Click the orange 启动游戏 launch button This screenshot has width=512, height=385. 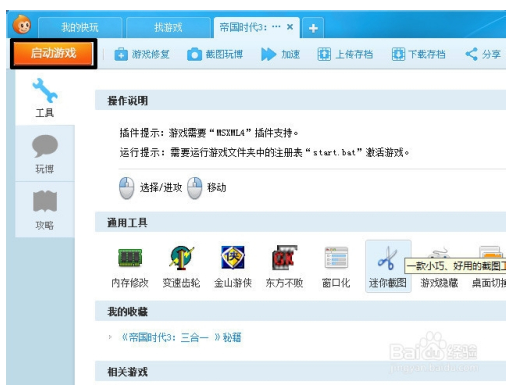click(x=53, y=53)
